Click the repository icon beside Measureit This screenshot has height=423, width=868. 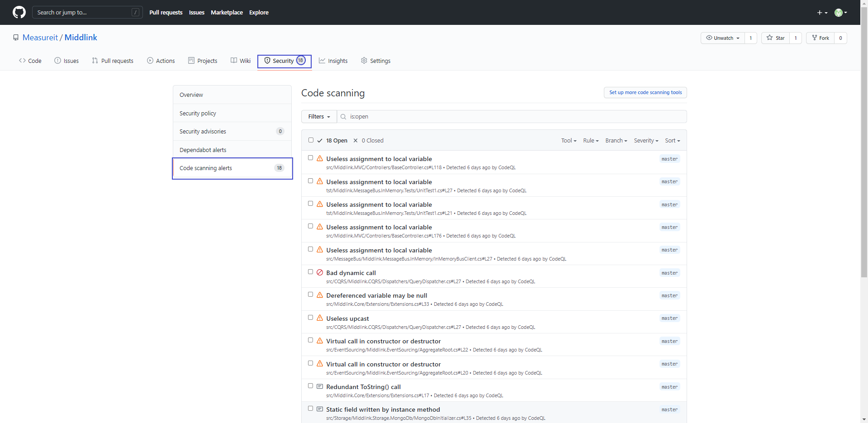coord(16,38)
